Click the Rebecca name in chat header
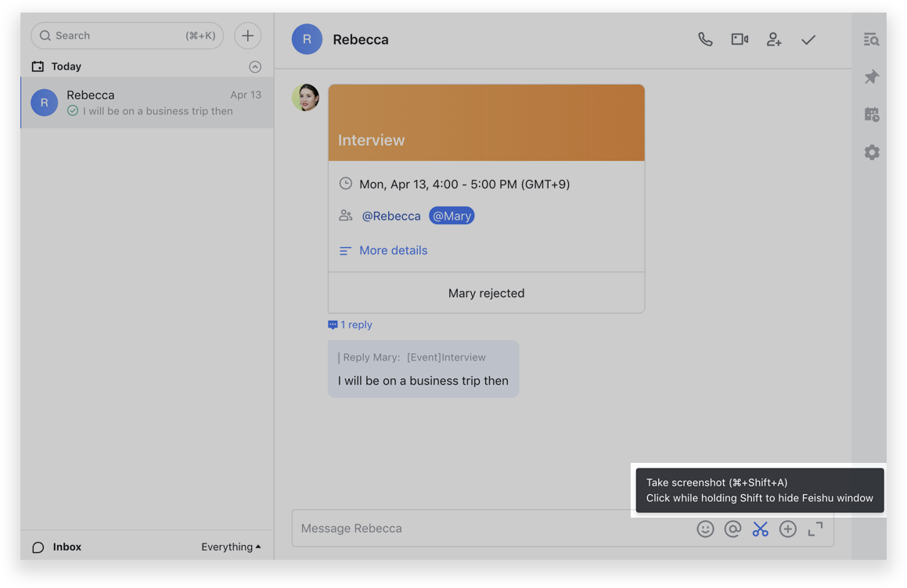The image size is (907, 588). coord(361,39)
